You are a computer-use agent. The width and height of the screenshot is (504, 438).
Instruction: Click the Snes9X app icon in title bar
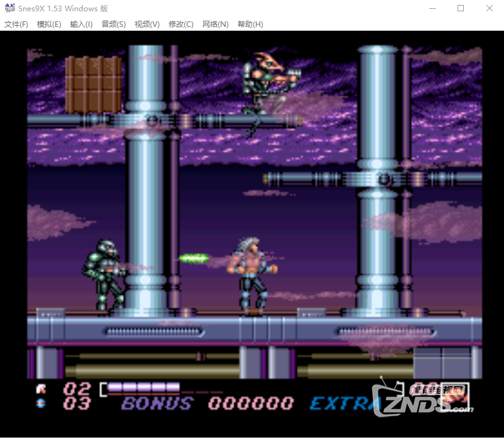click(9, 8)
